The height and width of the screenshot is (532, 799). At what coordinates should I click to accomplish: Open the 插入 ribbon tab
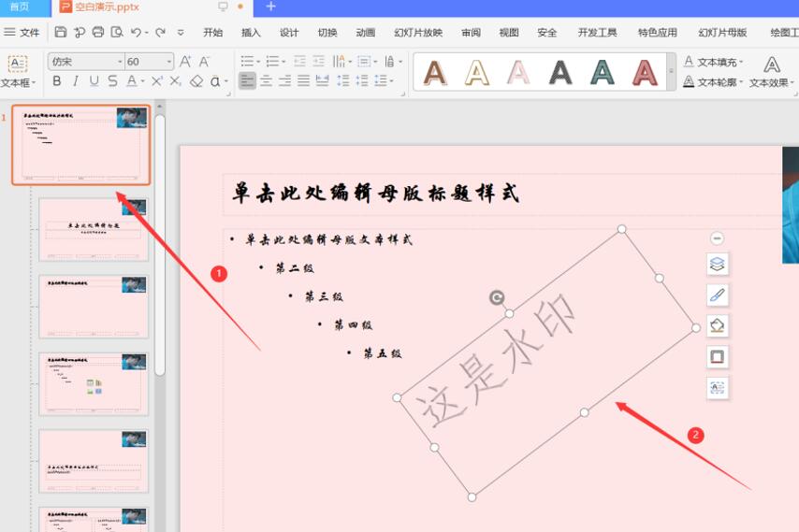(251, 32)
